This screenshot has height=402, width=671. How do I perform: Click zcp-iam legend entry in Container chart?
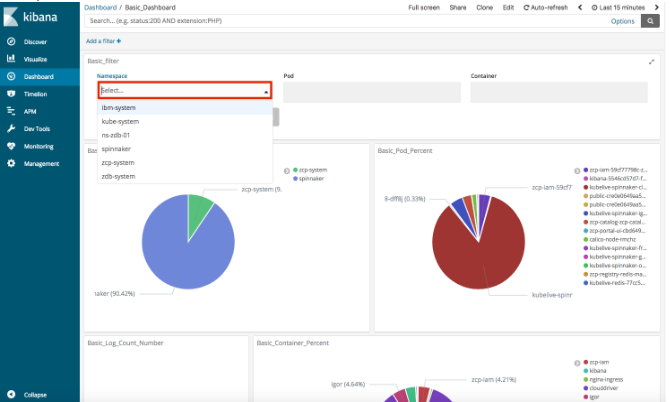pyautogui.click(x=596, y=362)
